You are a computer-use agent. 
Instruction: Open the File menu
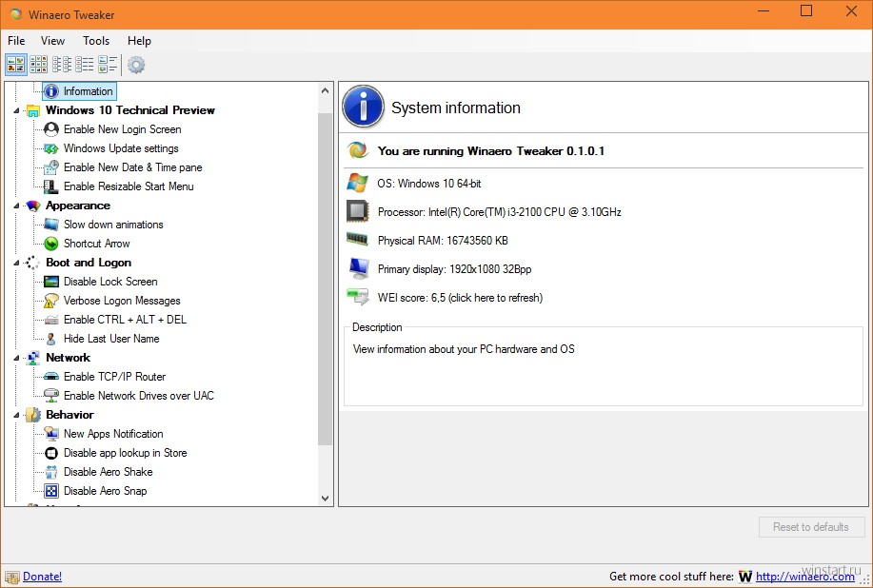coord(16,41)
